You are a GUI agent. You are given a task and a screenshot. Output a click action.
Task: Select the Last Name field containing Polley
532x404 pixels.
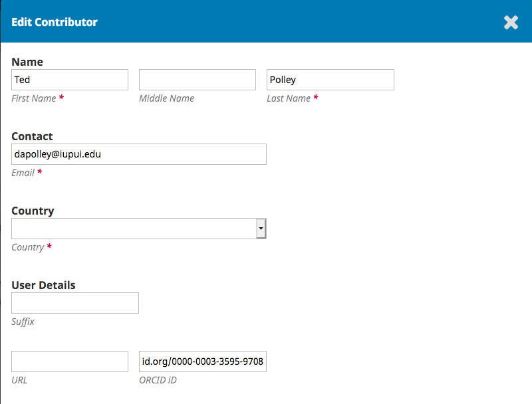pos(331,80)
